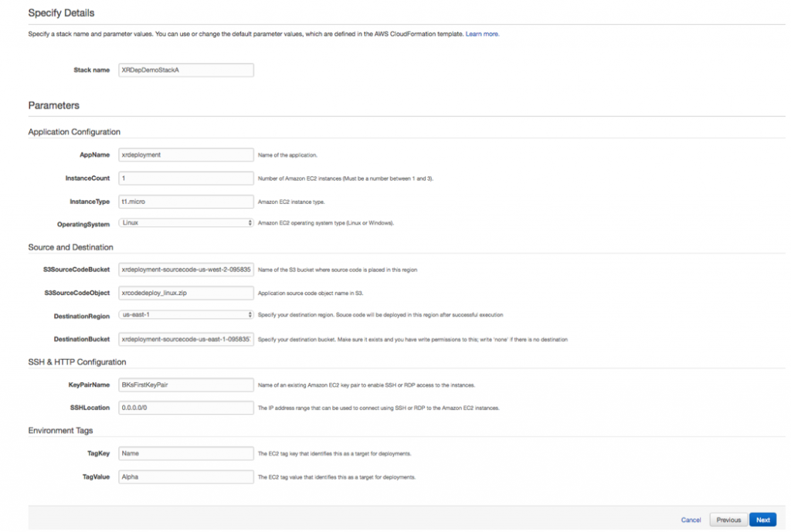This screenshot has height=532, width=791.
Task: Proceed with the Next button
Action: point(762,520)
